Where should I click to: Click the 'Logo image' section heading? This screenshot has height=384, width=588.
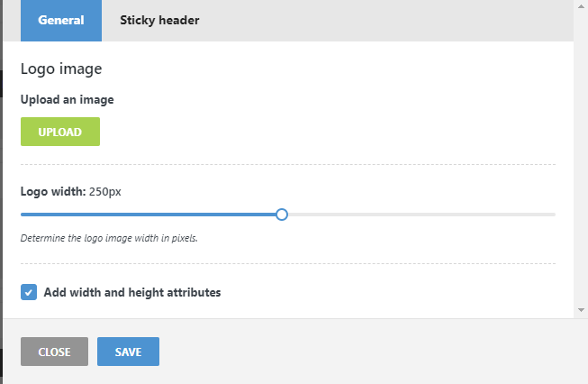(x=61, y=69)
